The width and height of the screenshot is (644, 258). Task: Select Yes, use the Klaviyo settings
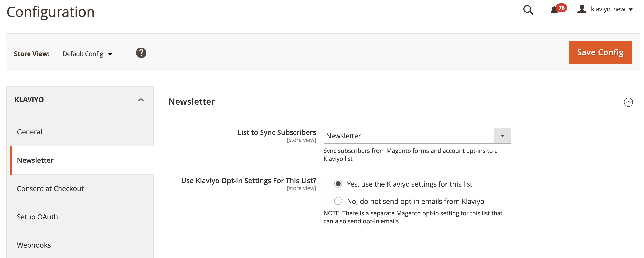click(338, 184)
